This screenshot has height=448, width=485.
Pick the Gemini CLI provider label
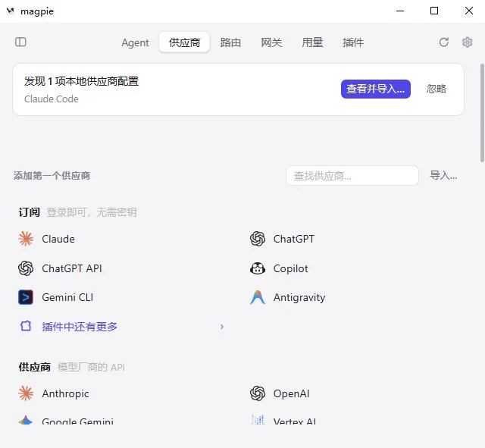pos(67,297)
